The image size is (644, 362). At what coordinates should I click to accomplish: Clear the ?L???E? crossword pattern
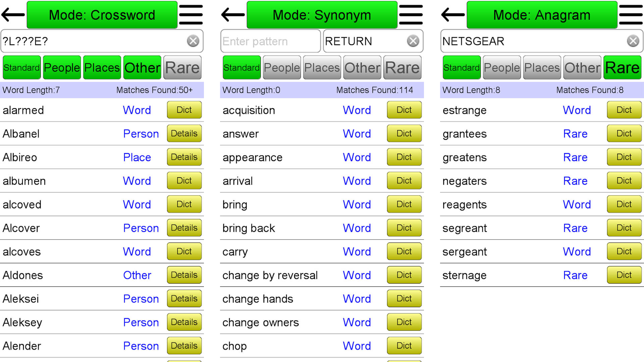(x=193, y=41)
